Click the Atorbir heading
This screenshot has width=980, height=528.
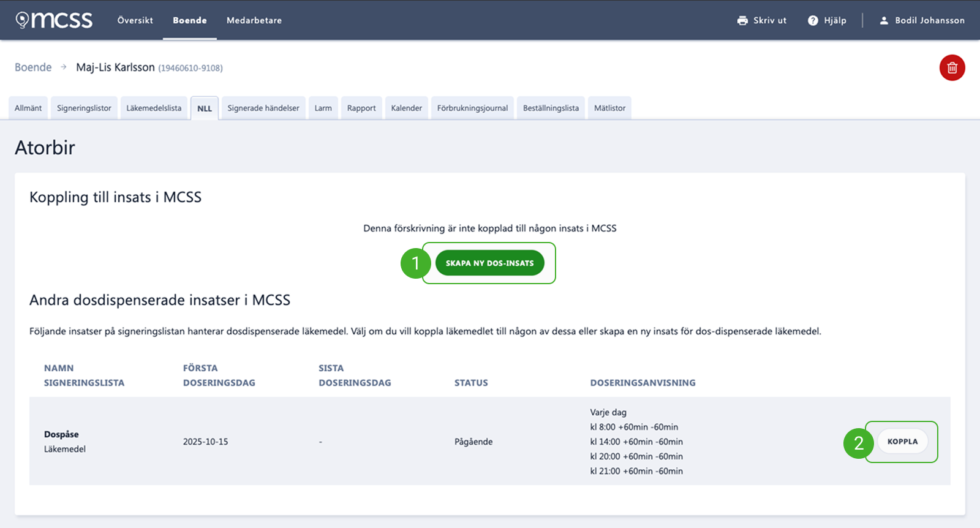tap(45, 148)
